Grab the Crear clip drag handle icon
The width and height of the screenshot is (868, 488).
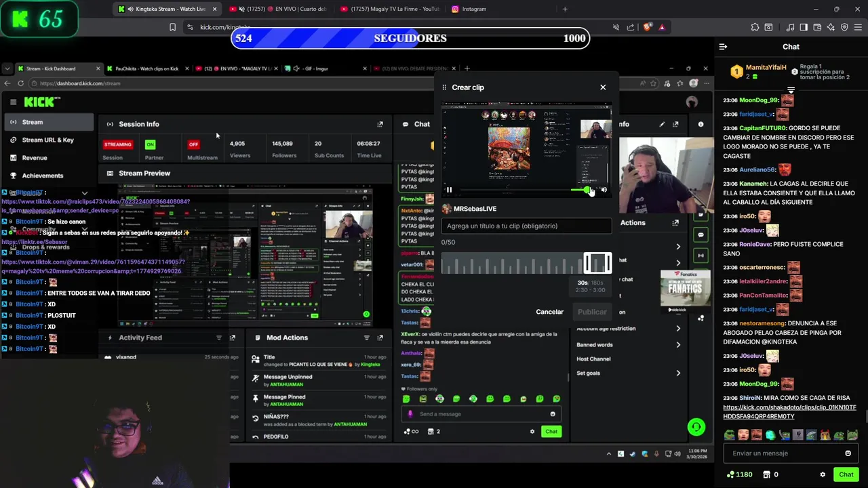point(444,87)
